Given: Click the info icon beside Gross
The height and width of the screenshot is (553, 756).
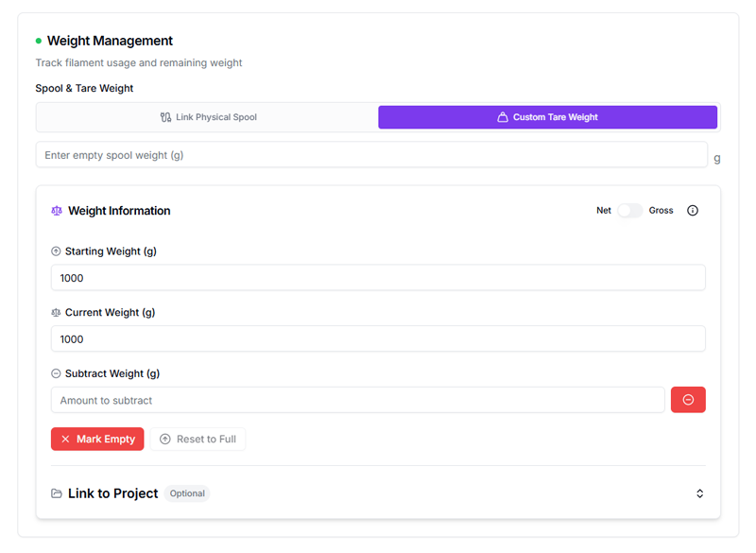Looking at the screenshot, I should click(x=693, y=210).
